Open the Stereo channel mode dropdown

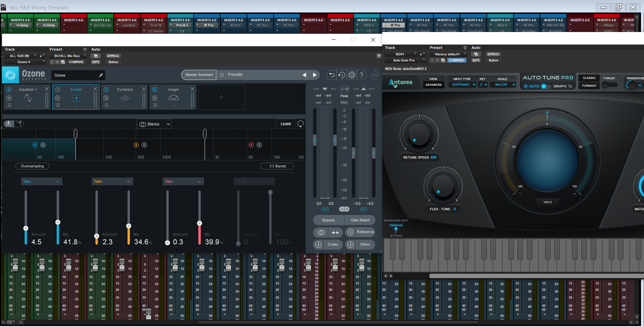pyautogui.click(x=154, y=124)
